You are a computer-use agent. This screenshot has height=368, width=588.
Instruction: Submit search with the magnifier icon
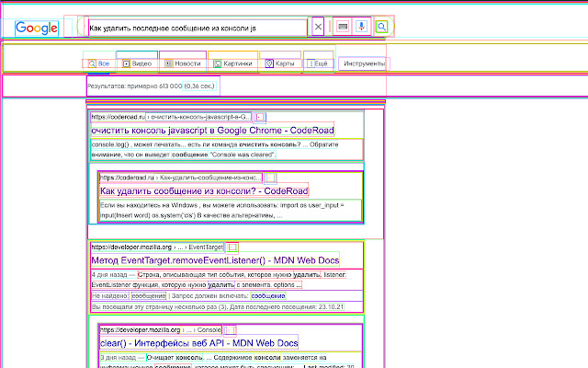[x=382, y=27]
